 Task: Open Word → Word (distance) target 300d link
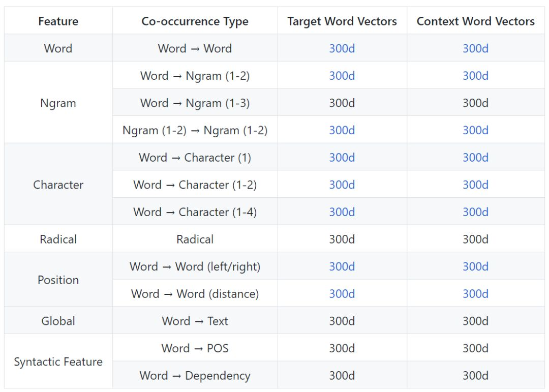pos(342,294)
